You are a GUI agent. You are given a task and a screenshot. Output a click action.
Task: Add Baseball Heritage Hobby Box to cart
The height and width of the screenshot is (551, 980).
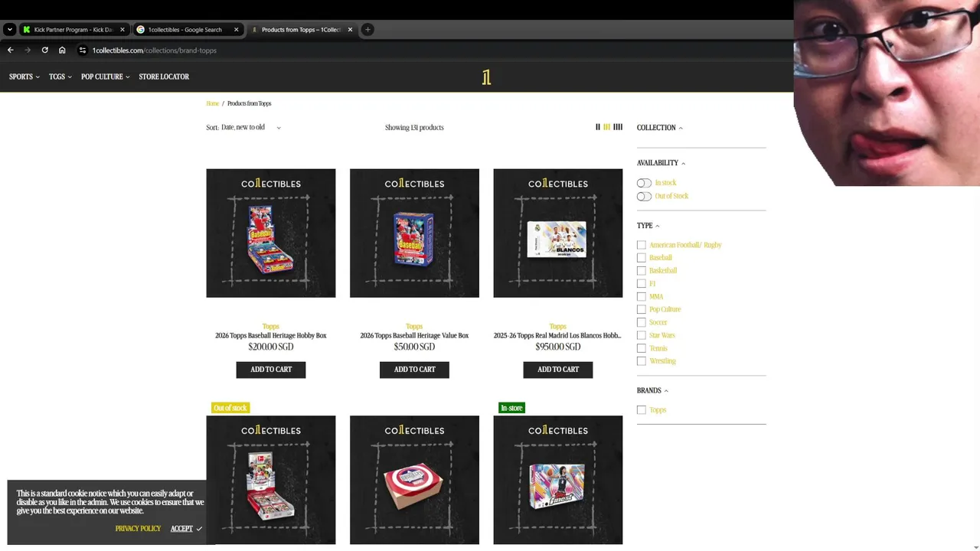coord(271,370)
